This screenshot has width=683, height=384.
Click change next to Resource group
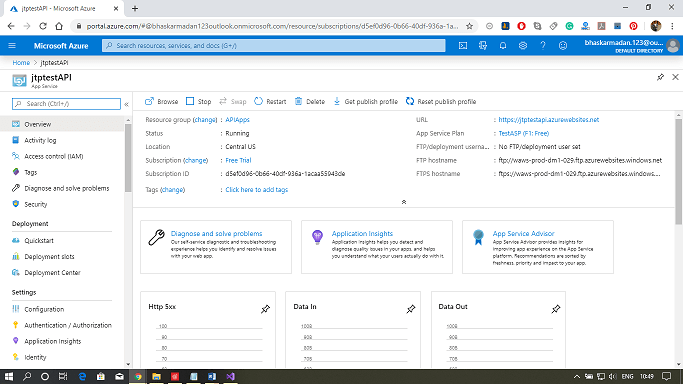click(205, 120)
